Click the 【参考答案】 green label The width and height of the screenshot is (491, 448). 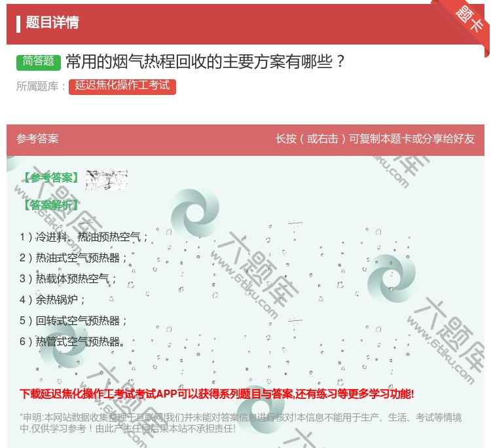coord(50,178)
